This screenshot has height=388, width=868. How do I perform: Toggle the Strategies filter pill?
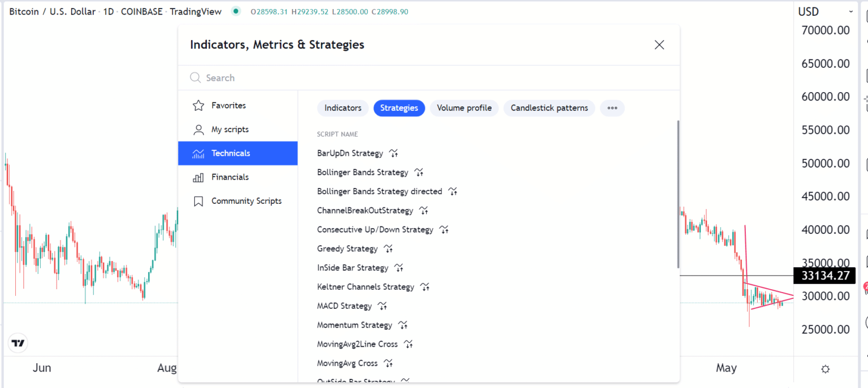coord(399,108)
